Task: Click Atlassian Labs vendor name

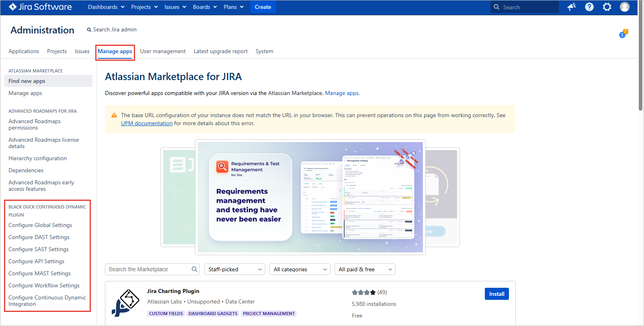Action: [164, 301]
